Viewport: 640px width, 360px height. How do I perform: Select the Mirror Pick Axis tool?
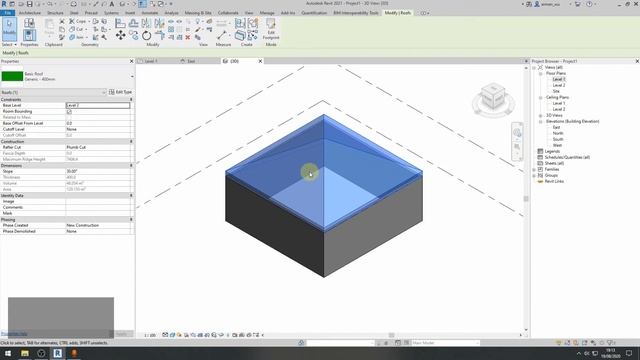tap(146, 23)
